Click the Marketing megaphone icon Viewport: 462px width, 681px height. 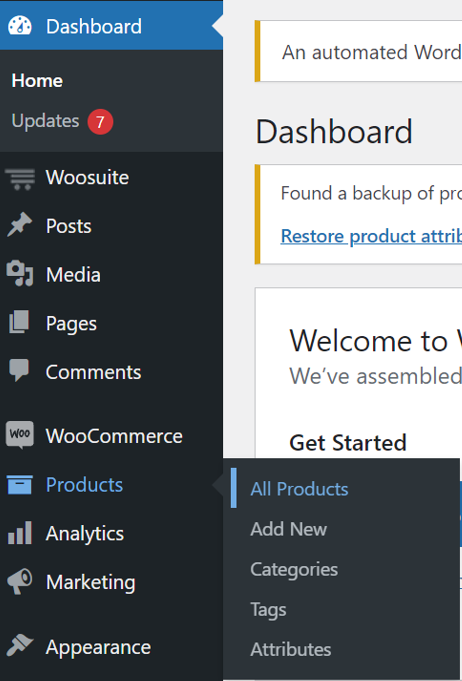tap(20, 582)
